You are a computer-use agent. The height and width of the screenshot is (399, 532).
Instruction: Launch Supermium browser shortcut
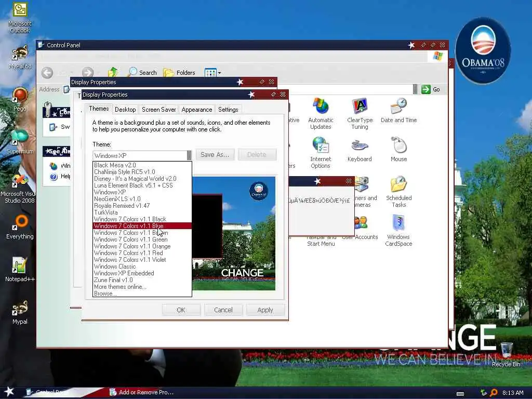point(20,141)
